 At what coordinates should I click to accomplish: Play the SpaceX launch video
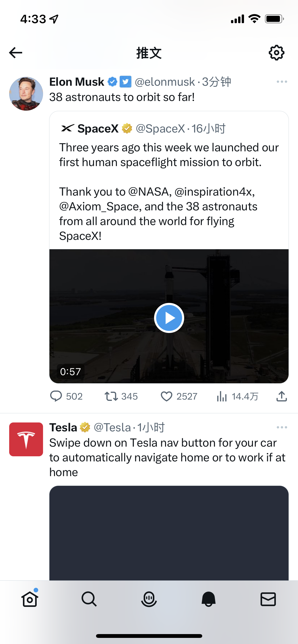click(169, 318)
